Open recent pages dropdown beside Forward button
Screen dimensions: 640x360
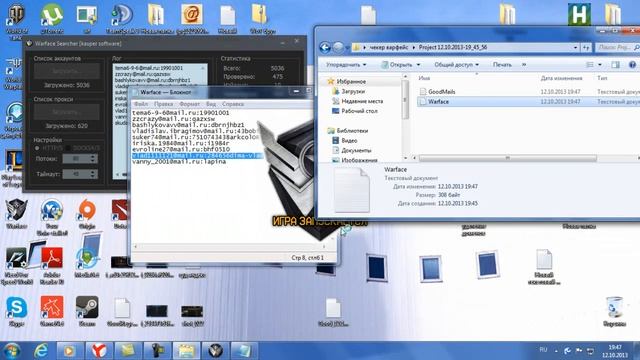pos(348,48)
